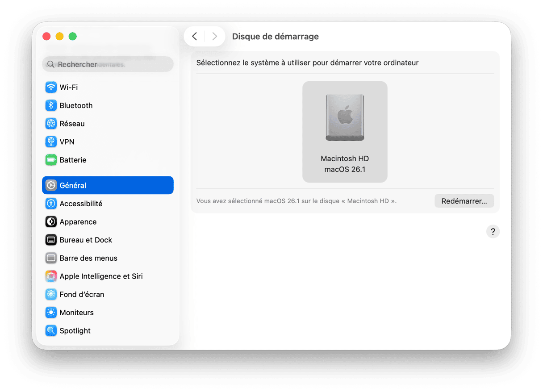Switch to Barre des menus settings
Screen dimensions: 543x392
[88, 258]
